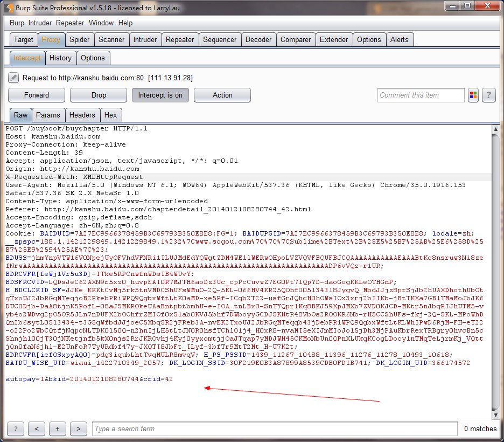Click the DK_LOGIN_UID cookie value
This screenshot has width=504, height=442.
click(x=451, y=363)
